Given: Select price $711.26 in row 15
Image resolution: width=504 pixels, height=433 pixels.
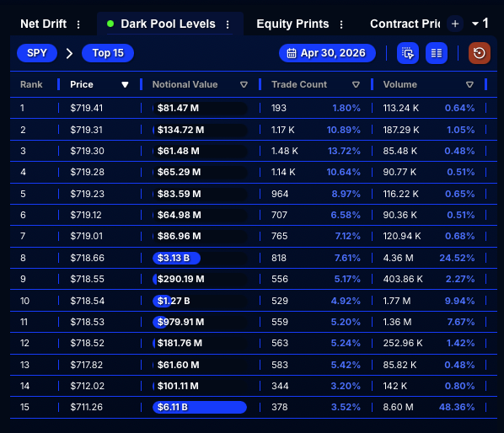Looking at the screenshot, I should click(87, 407).
